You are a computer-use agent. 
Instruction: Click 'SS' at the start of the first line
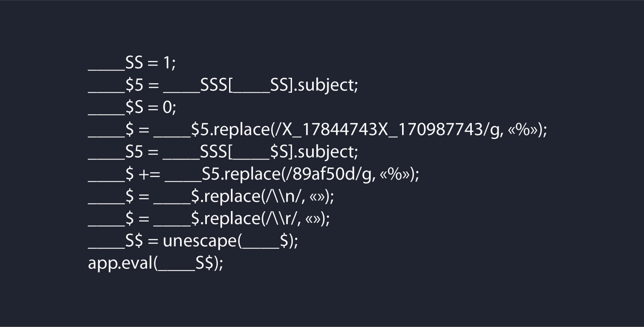[x=134, y=63]
